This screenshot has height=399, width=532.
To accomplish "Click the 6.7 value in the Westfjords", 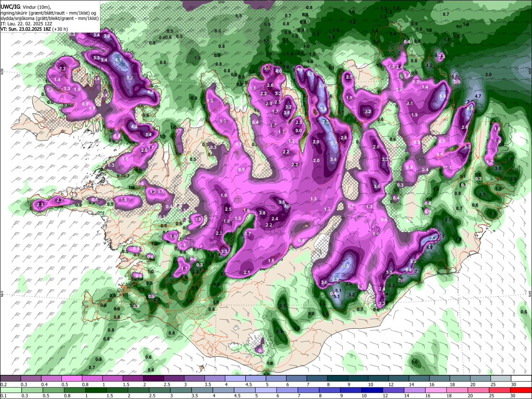I will click(118, 60).
